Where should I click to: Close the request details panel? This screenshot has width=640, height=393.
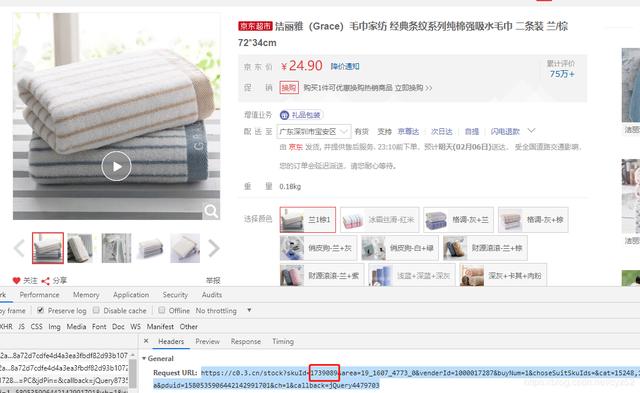pyautogui.click(x=146, y=341)
